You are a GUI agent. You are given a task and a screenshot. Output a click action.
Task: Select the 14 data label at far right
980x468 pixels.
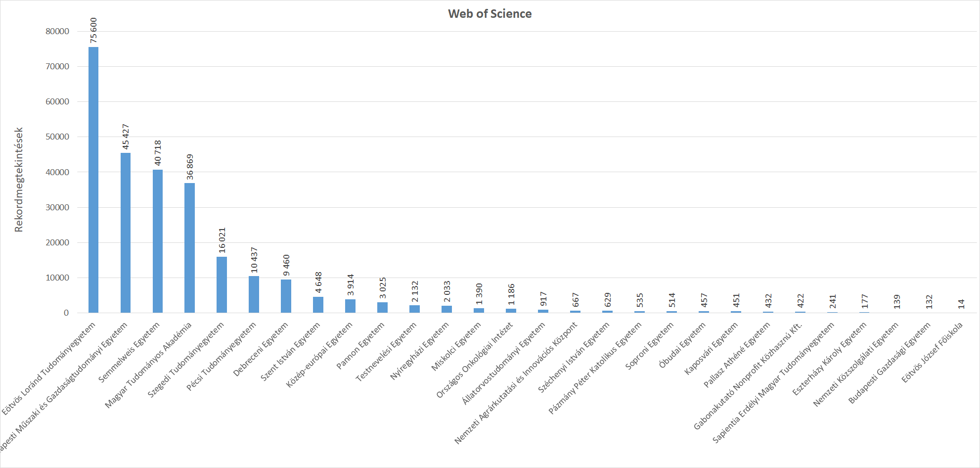coord(961,304)
